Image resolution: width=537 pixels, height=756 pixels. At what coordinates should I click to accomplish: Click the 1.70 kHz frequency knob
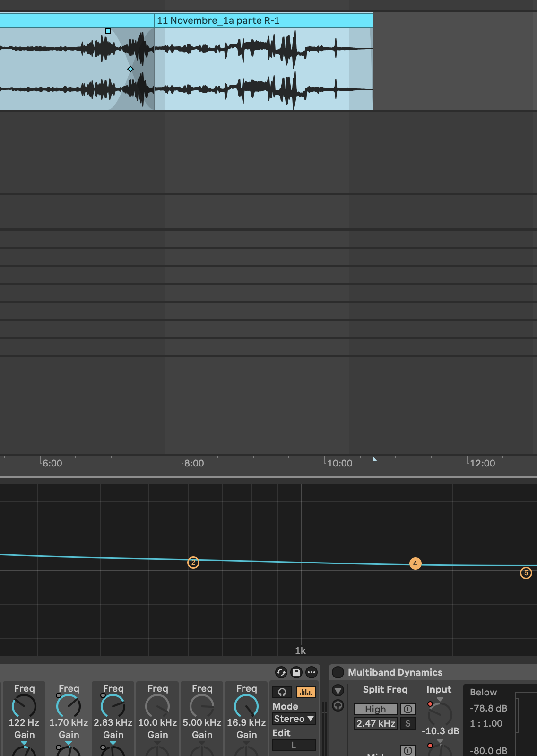69,706
